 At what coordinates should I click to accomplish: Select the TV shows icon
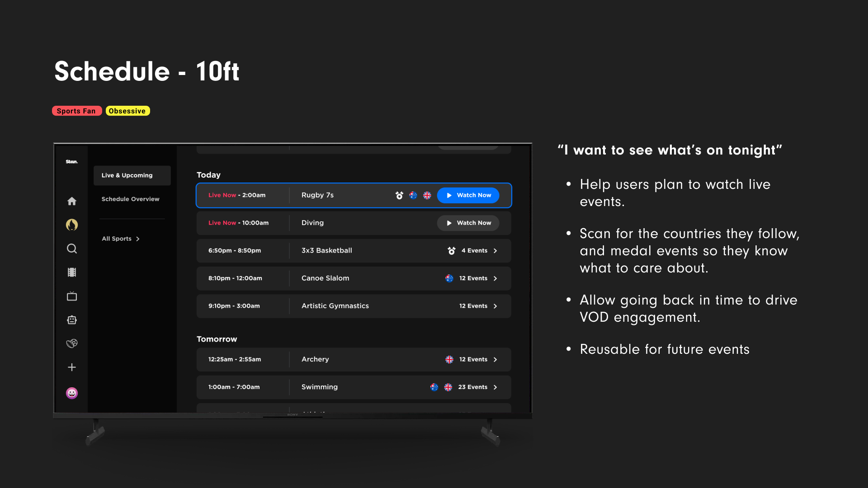click(x=72, y=296)
